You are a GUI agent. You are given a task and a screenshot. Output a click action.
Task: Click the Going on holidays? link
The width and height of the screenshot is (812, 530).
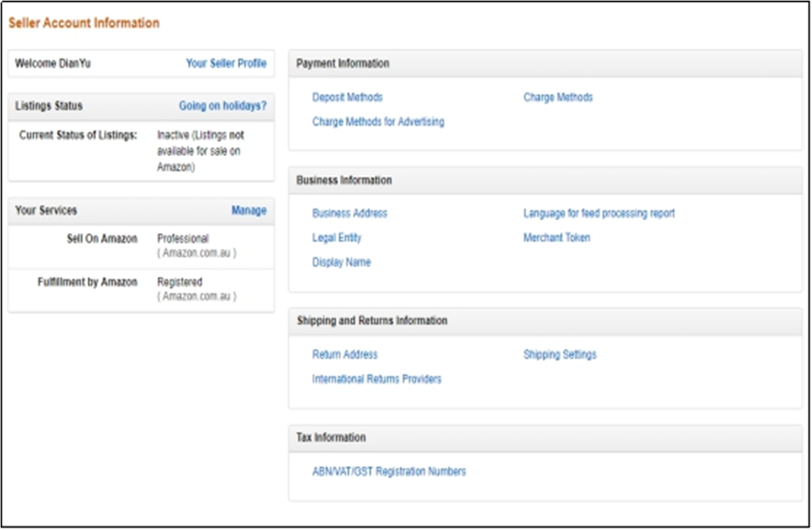[x=222, y=106]
